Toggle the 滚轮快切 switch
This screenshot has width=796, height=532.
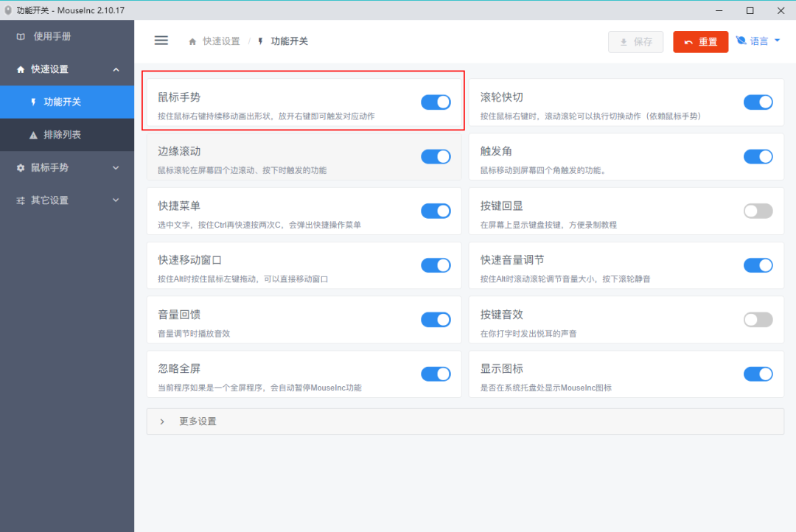point(758,102)
